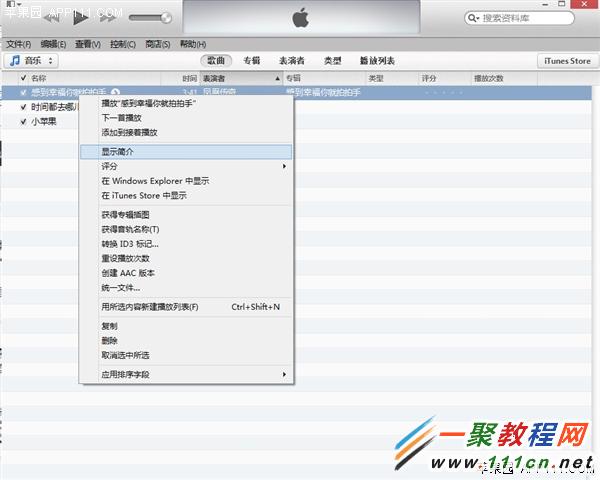Image resolution: width=600 pixels, height=480 pixels.
Task: Choose 删除 from the context menu
Action: coord(186,341)
